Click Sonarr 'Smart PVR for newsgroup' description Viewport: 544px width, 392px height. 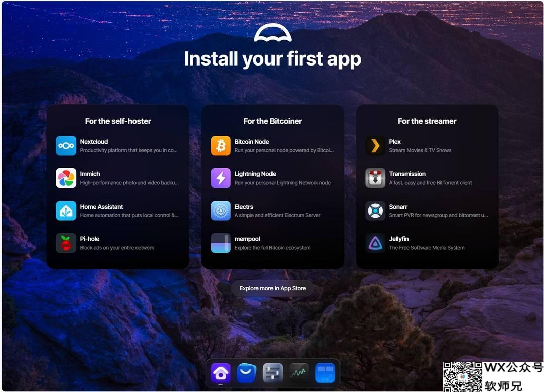point(439,215)
